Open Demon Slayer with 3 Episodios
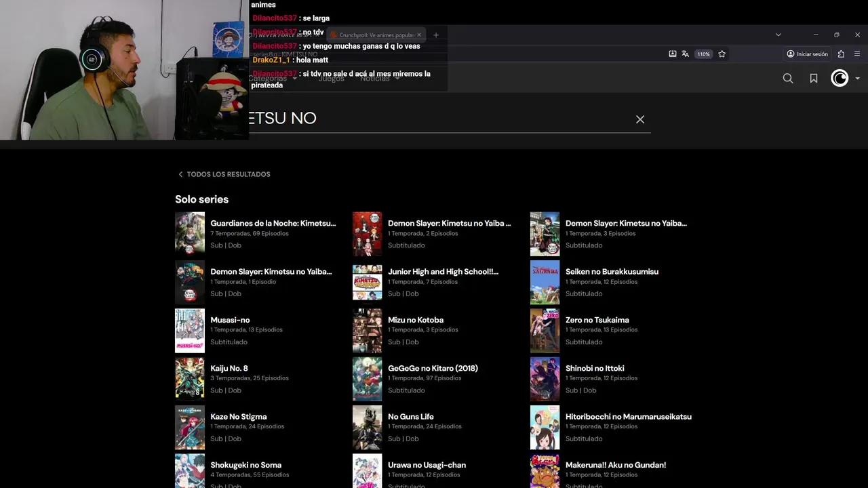 tap(626, 223)
